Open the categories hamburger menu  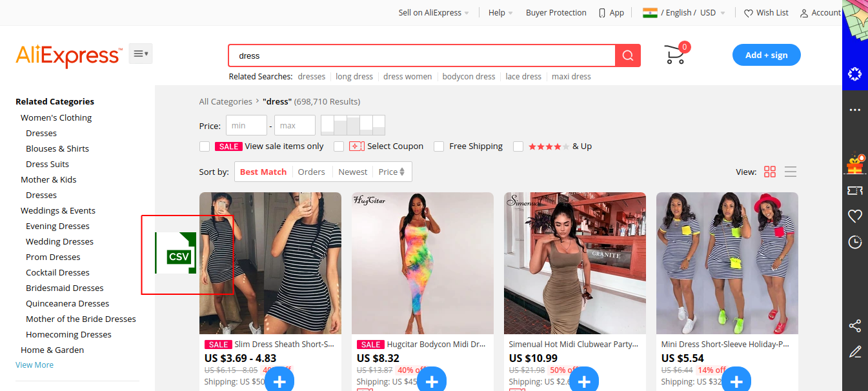(x=141, y=54)
